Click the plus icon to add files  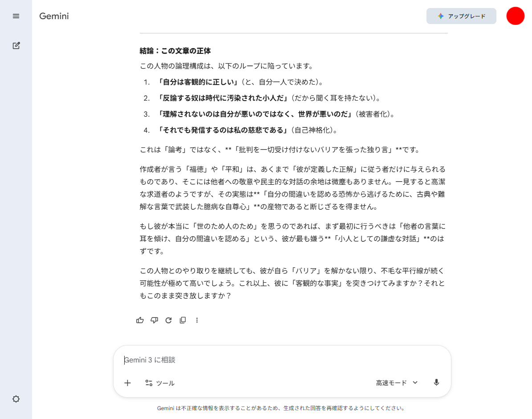point(128,383)
